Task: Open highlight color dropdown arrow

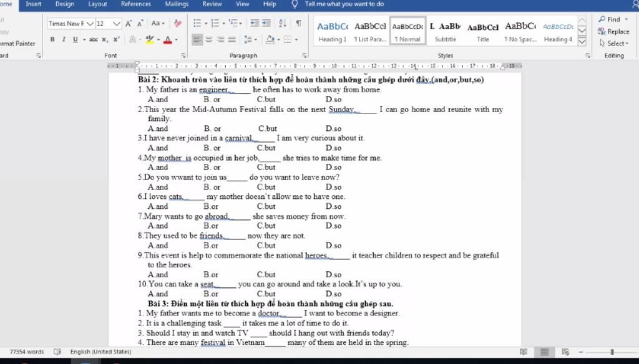Action: pyautogui.click(x=158, y=39)
